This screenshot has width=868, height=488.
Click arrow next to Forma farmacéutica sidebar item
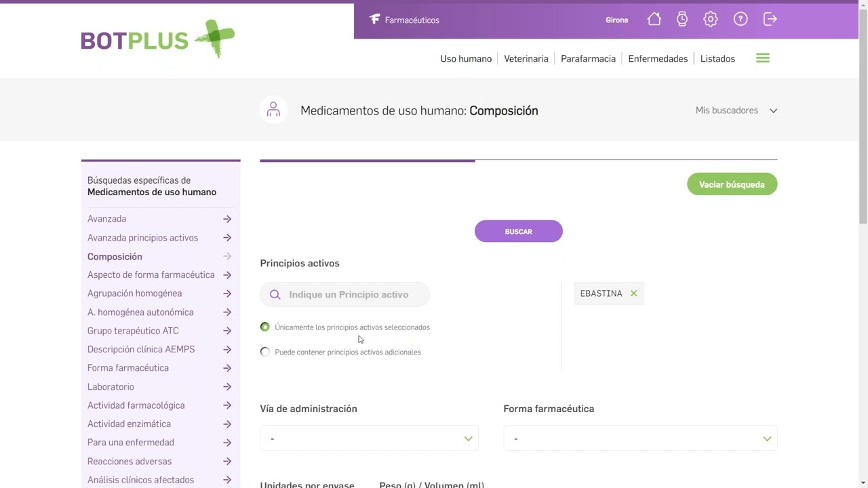[227, 368]
